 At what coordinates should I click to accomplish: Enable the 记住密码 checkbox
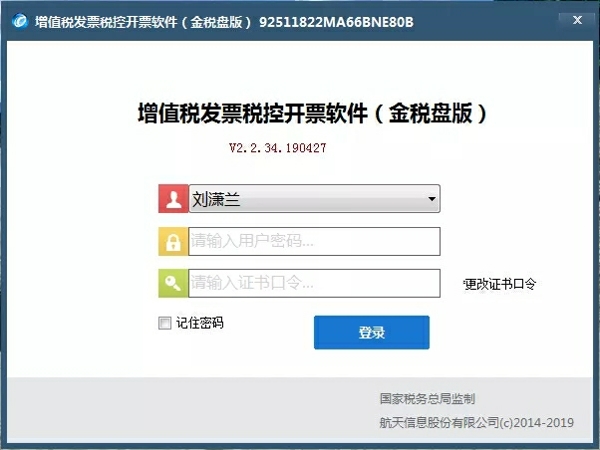click(x=165, y=323)
